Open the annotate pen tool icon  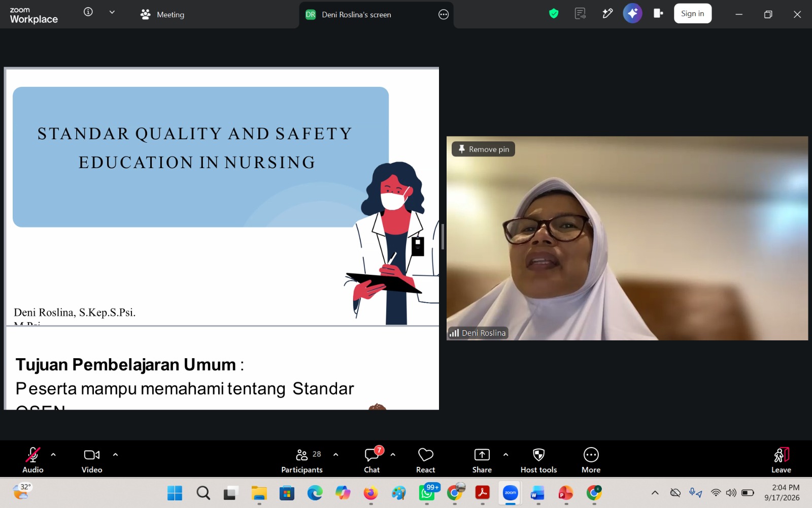click(x=607, y=14)
